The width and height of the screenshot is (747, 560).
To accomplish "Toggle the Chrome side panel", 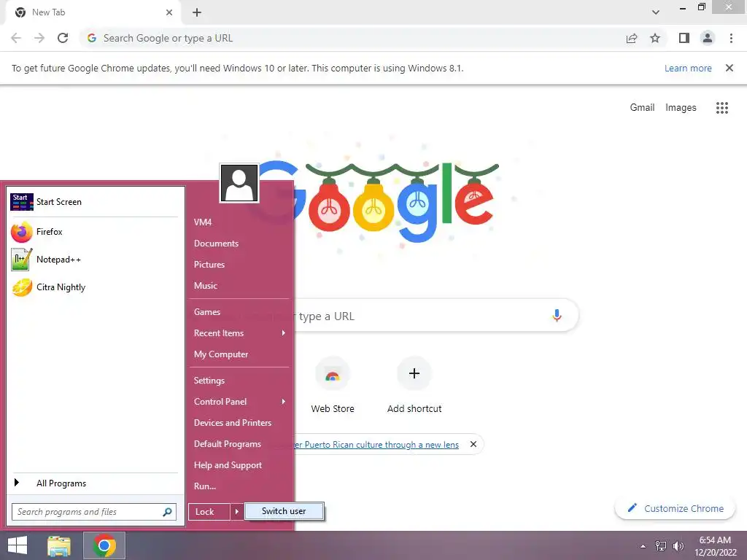I will (684, 38).
